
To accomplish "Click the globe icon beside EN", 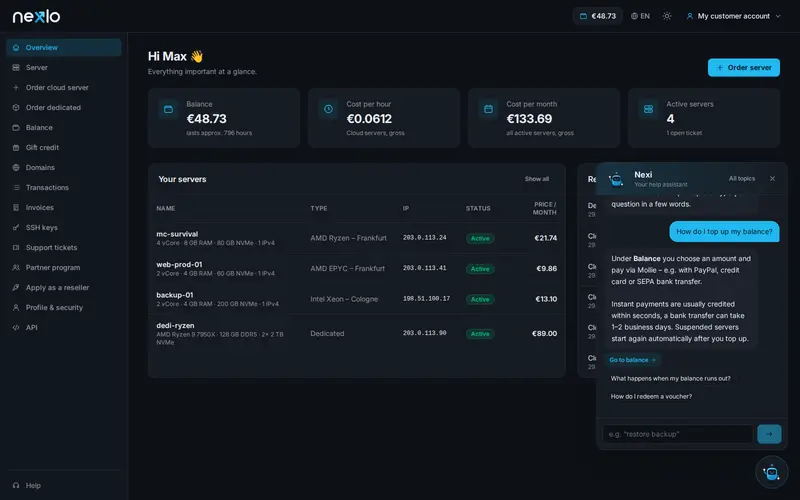I will pyautogui.click(x=634, y=16).
